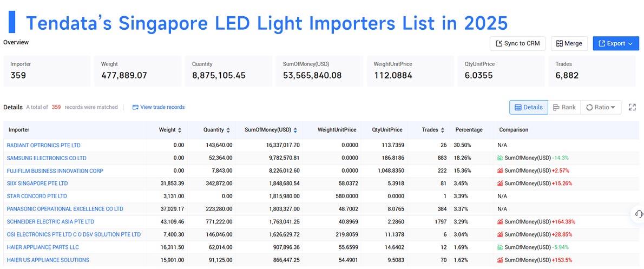Click the Quantity 8,875,105.45 overview card
The height and width of the screenshot is (269, 644).
[228, 71]
